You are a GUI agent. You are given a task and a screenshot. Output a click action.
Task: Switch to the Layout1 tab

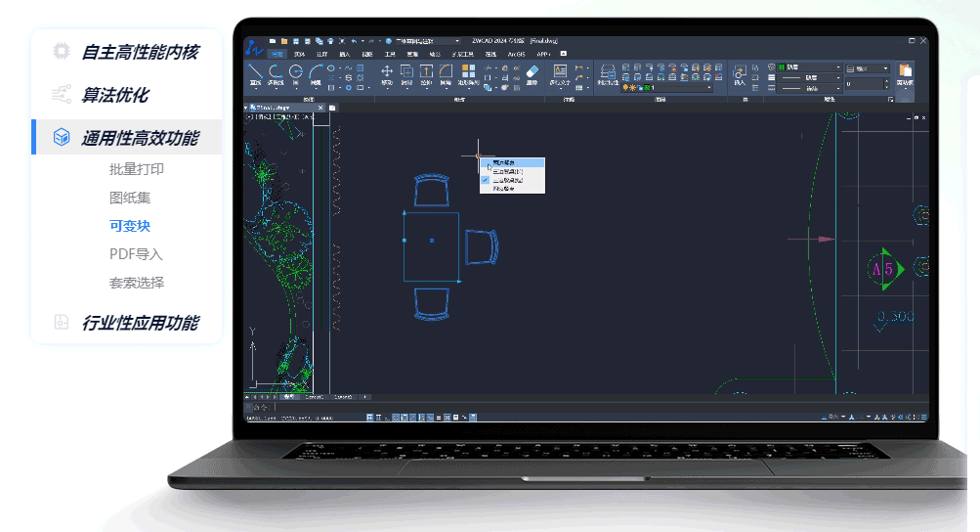tap(315, 397)
